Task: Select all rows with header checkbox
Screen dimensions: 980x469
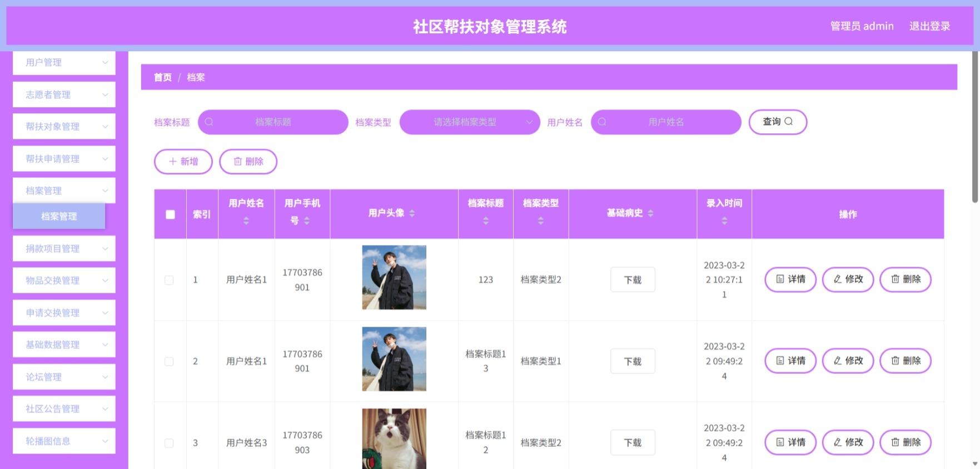Action: click(170, 214)
